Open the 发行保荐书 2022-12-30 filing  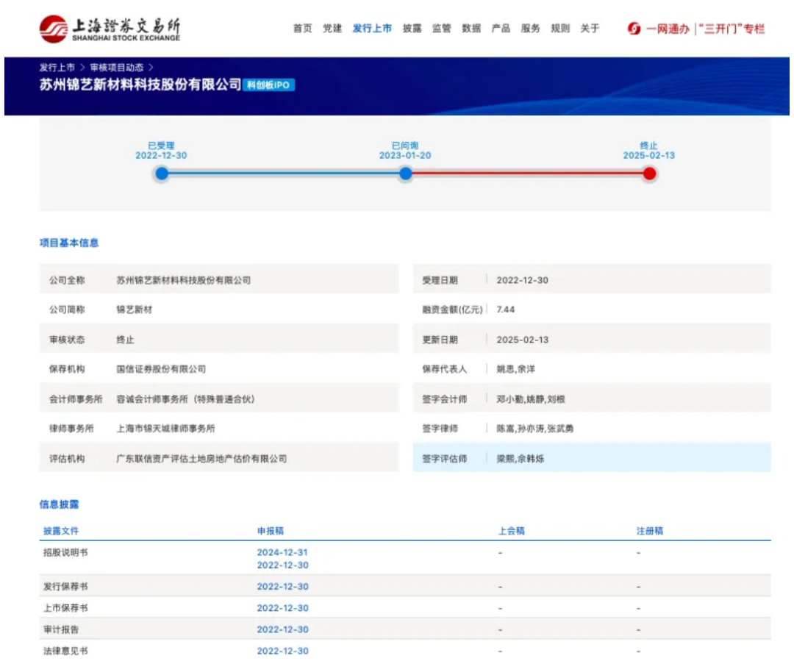pyautogui.click(x=282, y=587)
